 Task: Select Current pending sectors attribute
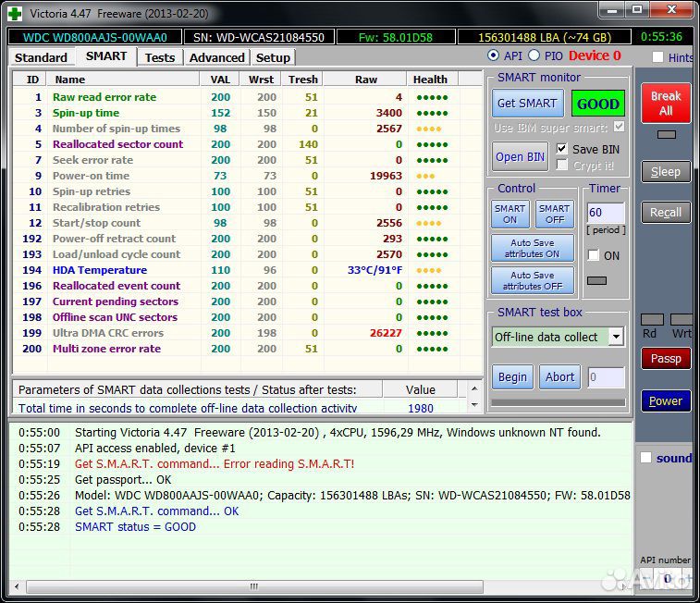[x=248, y=301]
